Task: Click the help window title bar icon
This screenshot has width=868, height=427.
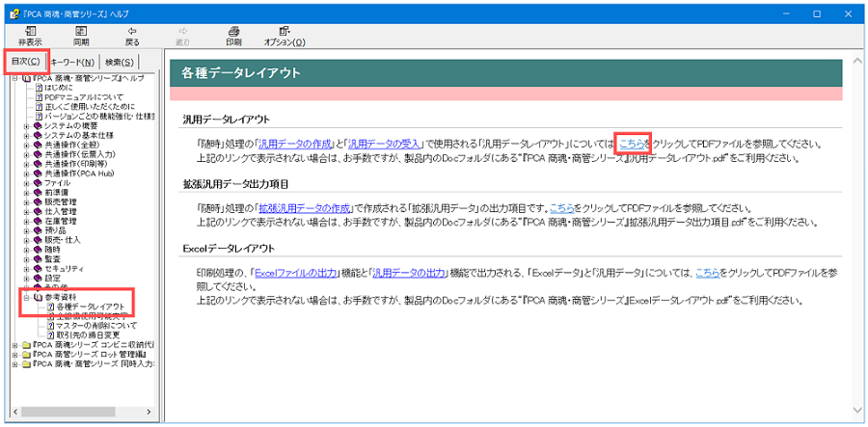Action: (x=14, y=13)
